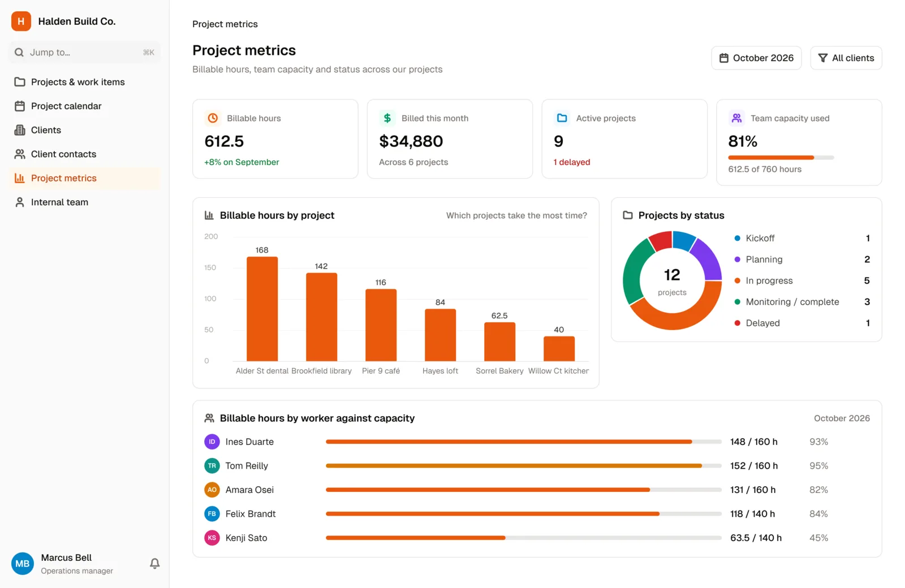Click the Team capacity used progress bar
The height and width of the screenshot is (588, 905).
[x=781, y=158]
